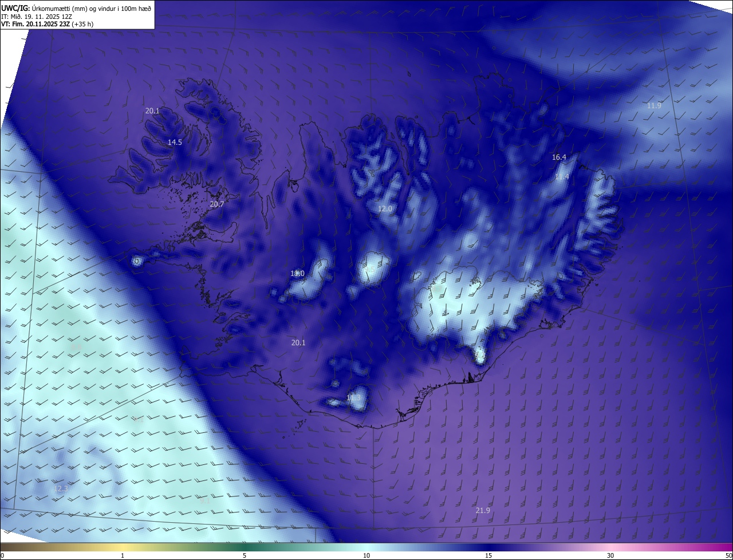The width and height of the screenshot is (733, 560).
Task: Click the 10 tick label on colour scale
Action: [366, 556]
